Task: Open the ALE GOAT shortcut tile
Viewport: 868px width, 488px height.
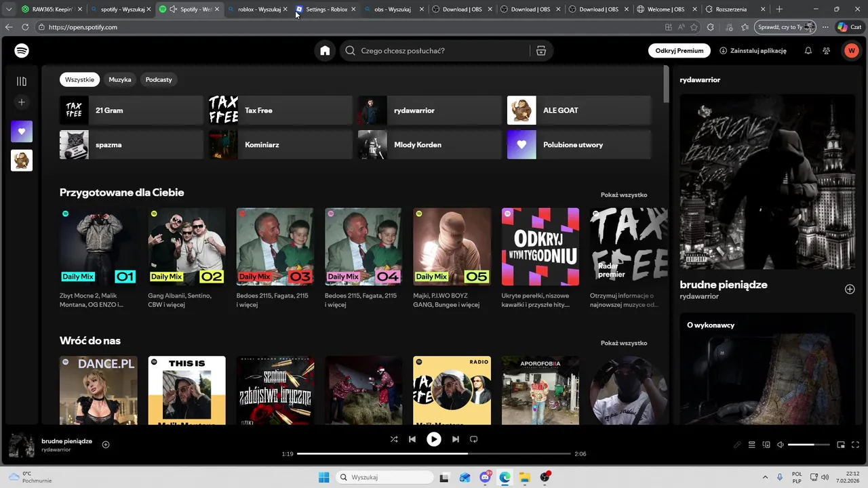Action: 579,110
